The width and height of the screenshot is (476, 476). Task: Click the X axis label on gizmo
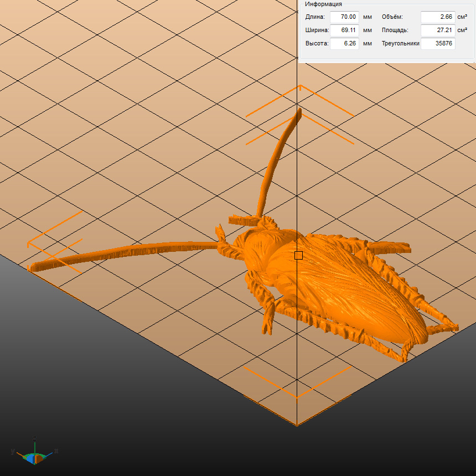tap(56, 452)
